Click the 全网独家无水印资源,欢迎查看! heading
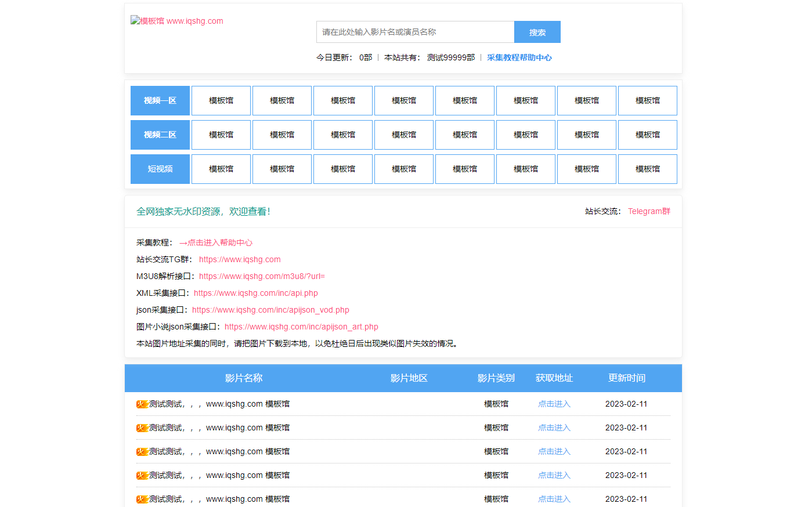 tap(203, 211)
